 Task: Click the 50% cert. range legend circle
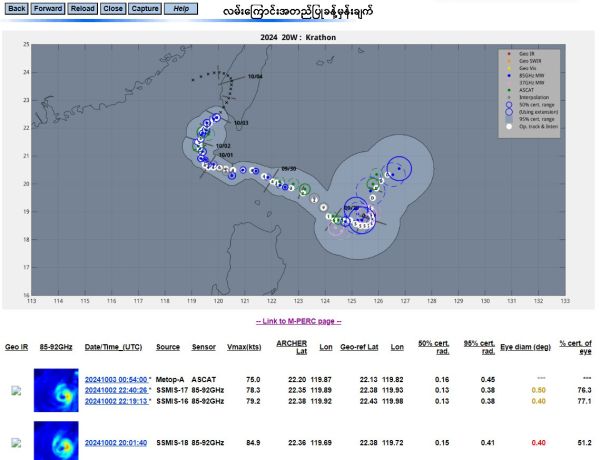[509, 105]
